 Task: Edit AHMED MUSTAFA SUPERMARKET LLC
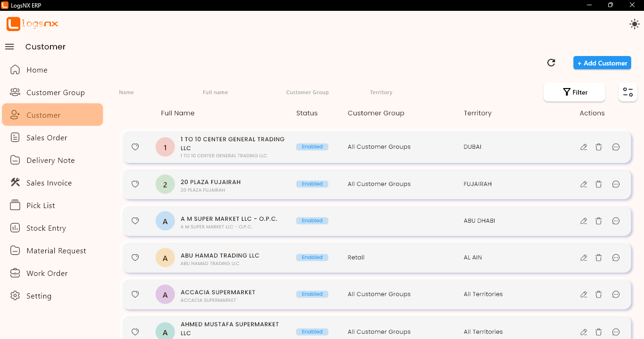point(584,332)
